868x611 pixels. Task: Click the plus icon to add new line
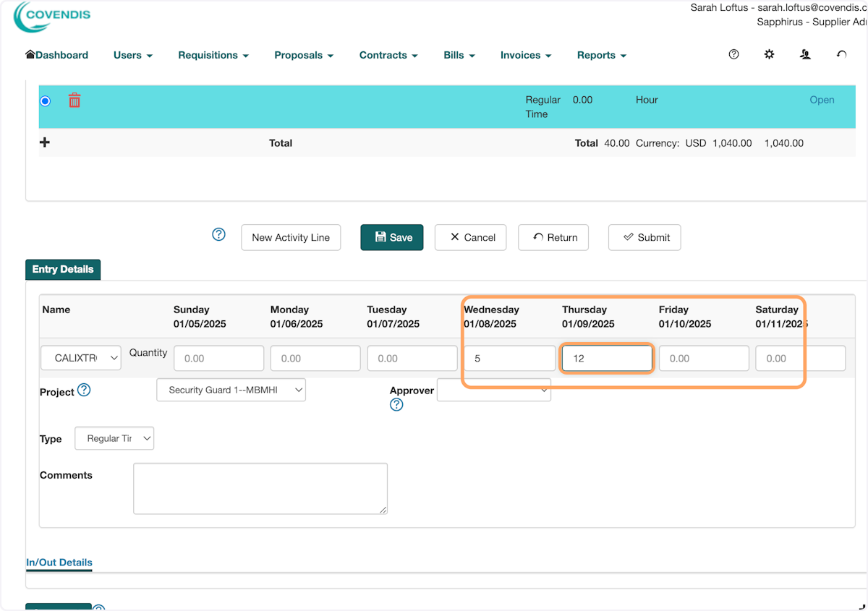(44, 142)
